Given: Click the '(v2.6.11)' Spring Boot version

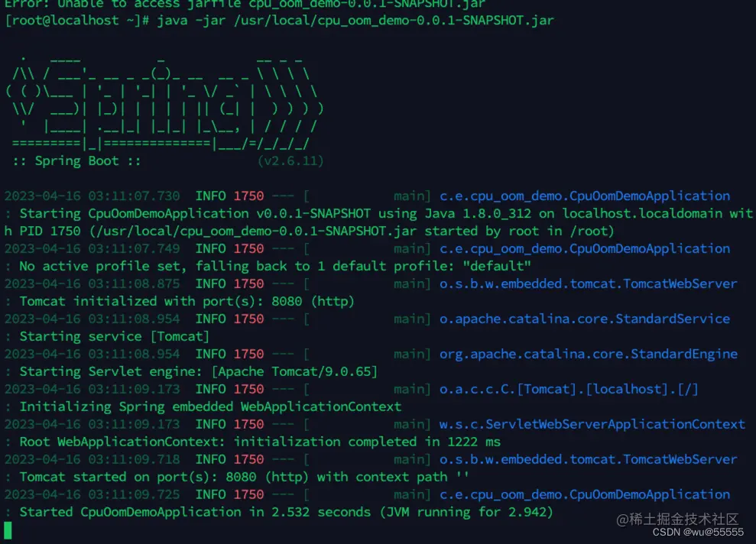Looking at the screenshot, I should click(x=290, y=161).
